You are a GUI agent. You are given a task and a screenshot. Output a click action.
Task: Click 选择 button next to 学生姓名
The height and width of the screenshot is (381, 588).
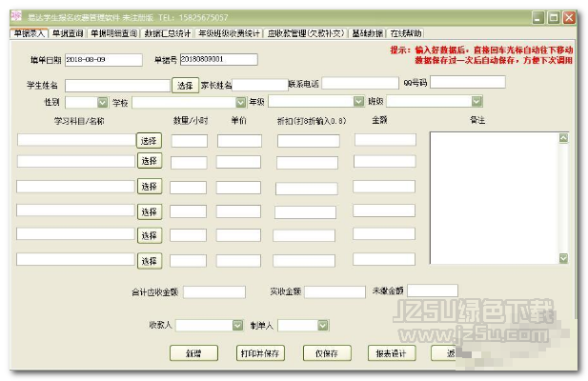click(x=185, y=86)
